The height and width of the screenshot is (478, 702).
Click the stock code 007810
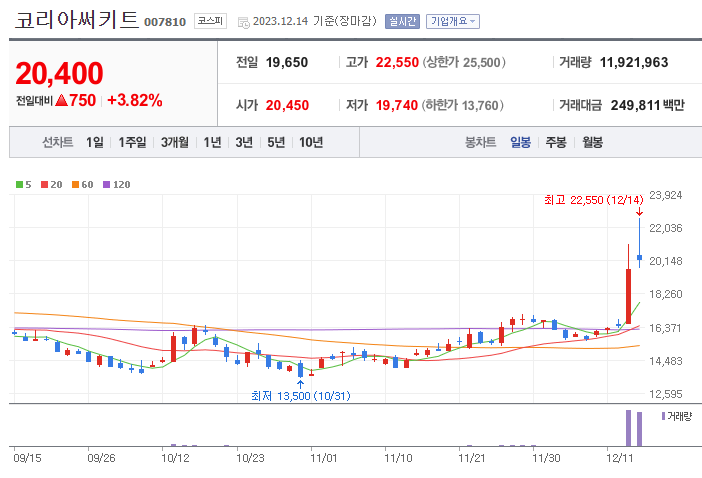coord(165,22)
